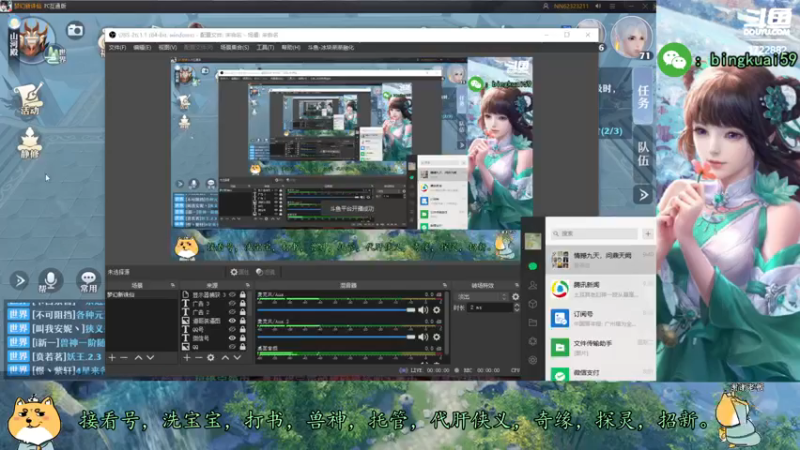Open OBS 帮助(H) menu
This screenshot has height=450, width=800.
(x=291, y=47)
